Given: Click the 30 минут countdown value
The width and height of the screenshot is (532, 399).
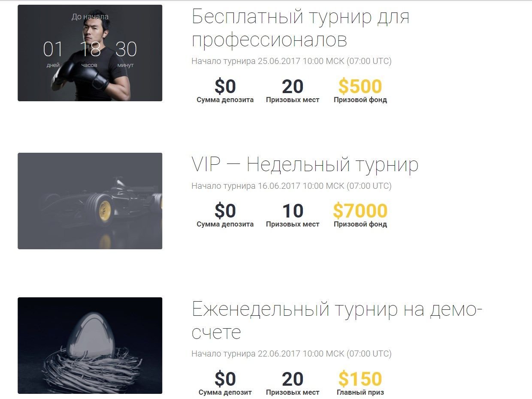Looking at the screenshot, I should pyautogui.click(x=126, y=54).
